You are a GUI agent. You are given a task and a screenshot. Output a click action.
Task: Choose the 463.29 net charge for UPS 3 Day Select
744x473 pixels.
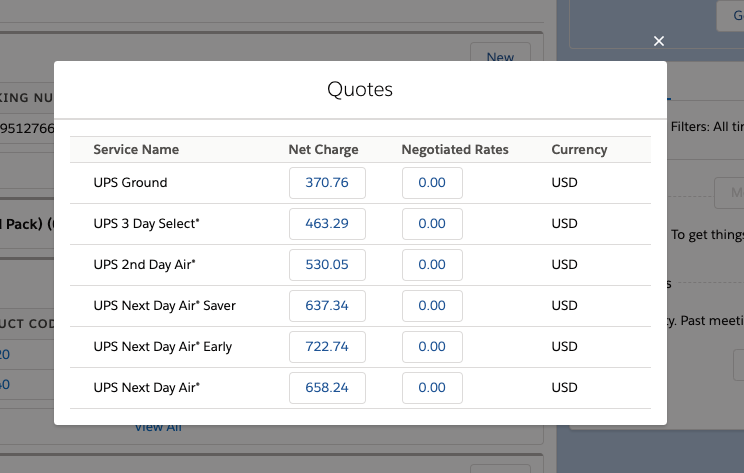(327, 223)
